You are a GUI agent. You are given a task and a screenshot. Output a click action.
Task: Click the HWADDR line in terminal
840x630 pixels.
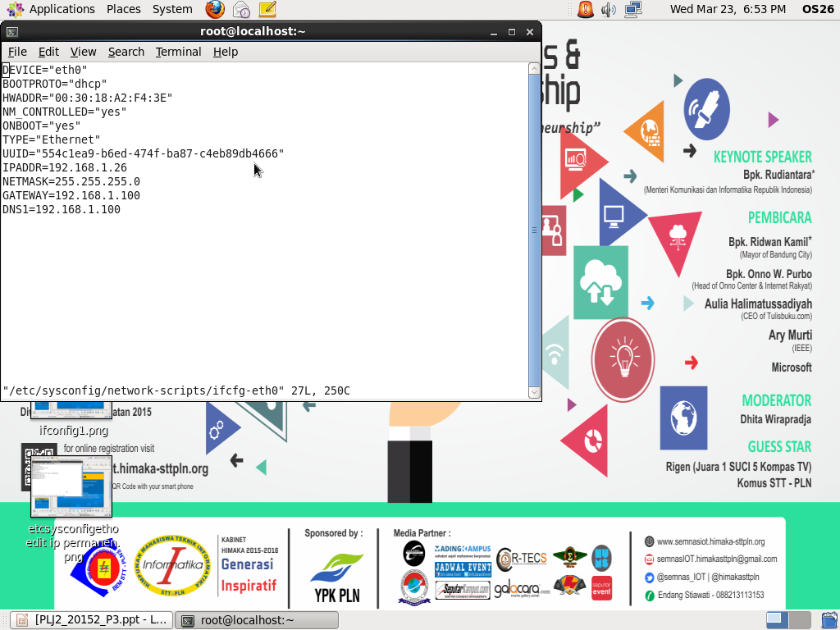pos(87,98)
